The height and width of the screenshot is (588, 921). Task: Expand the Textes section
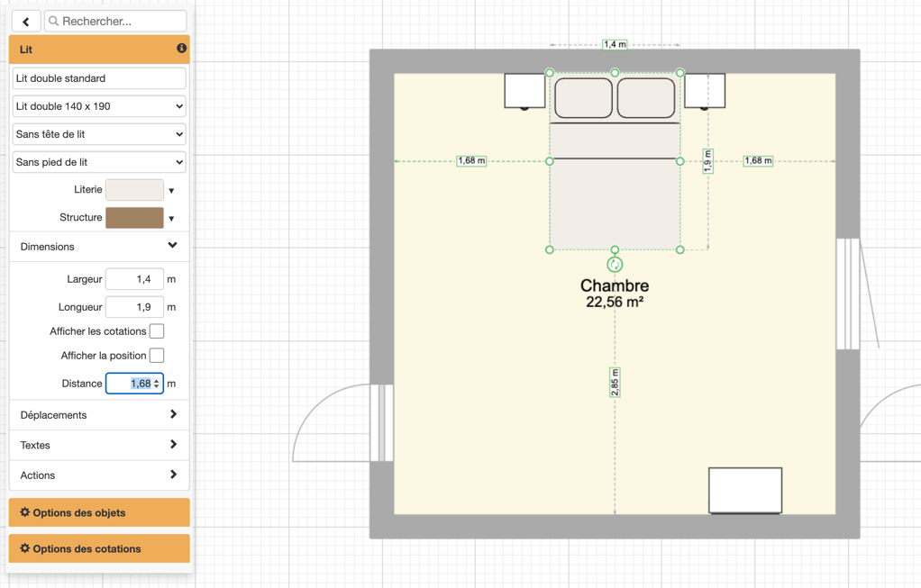(x=99, y=445)
